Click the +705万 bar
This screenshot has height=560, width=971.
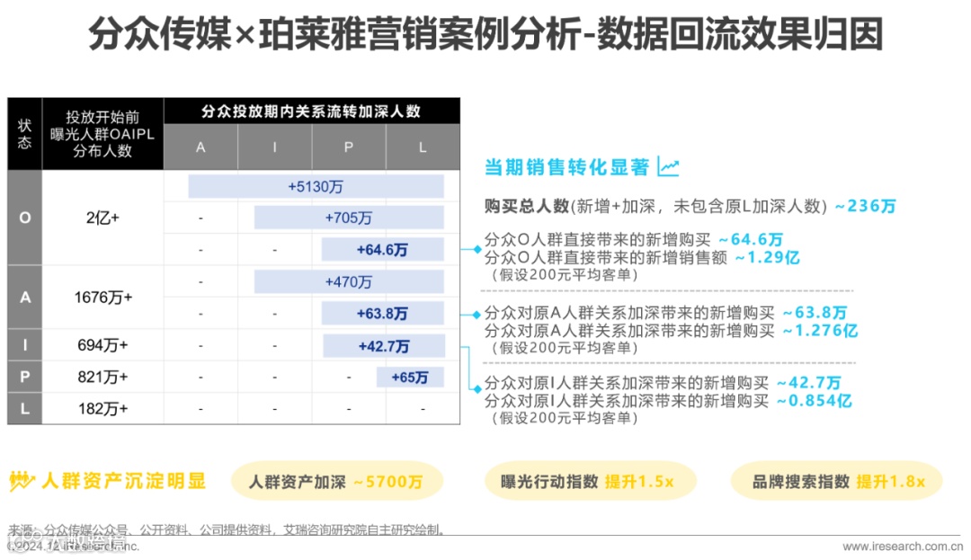[x=349, y=218]
